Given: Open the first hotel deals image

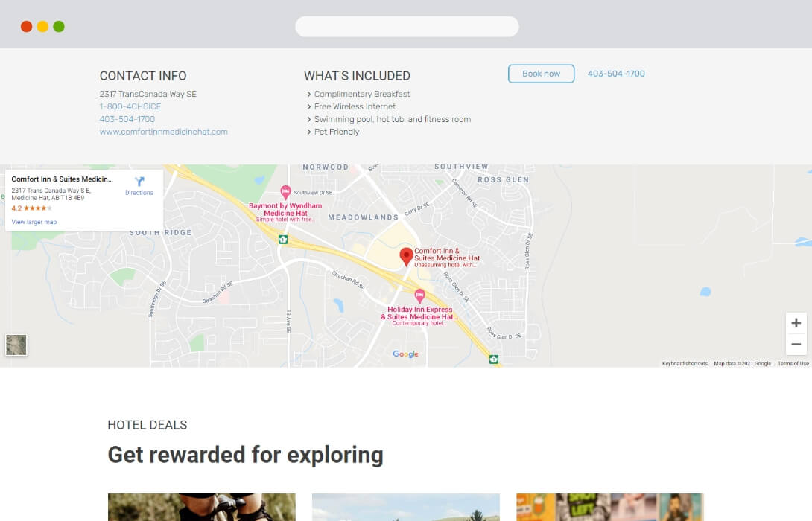Looking at the screenshot, I should pos(201,507).
